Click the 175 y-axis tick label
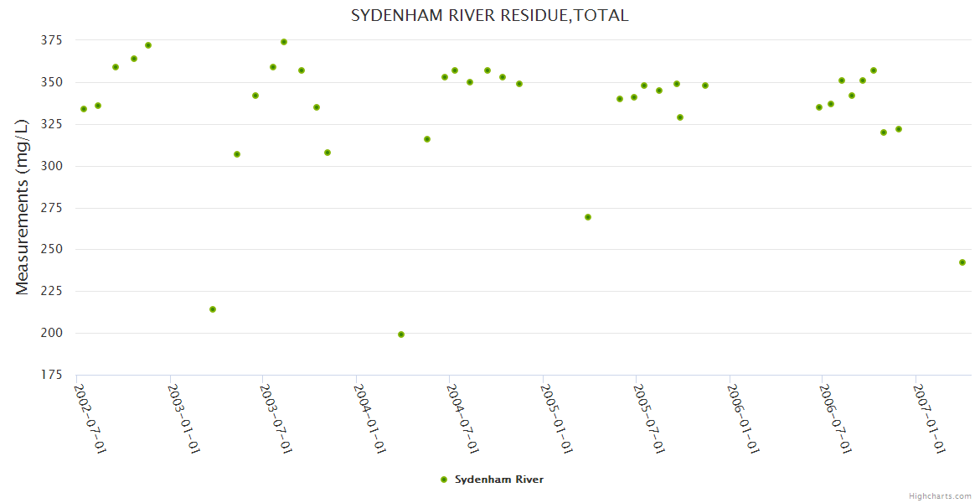Image resolution: width=980 pixels, height=503 pixels. click(x=52, y=375)
